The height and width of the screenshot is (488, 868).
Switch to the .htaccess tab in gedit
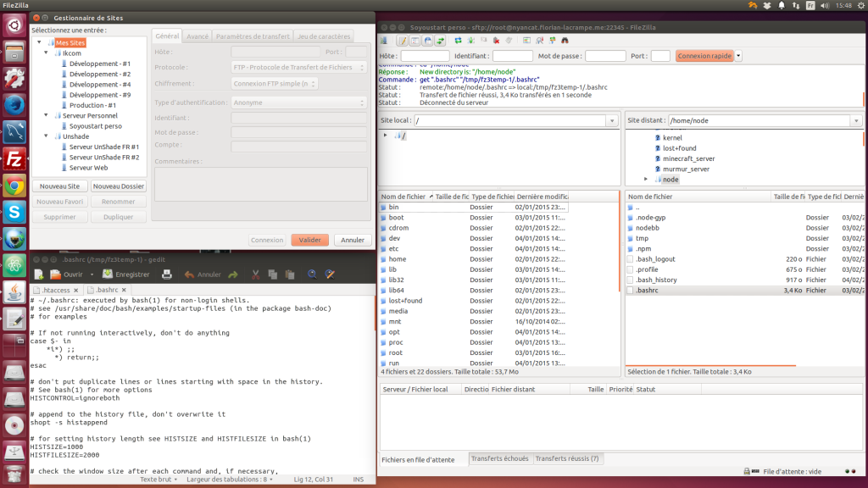pos(57,290)
